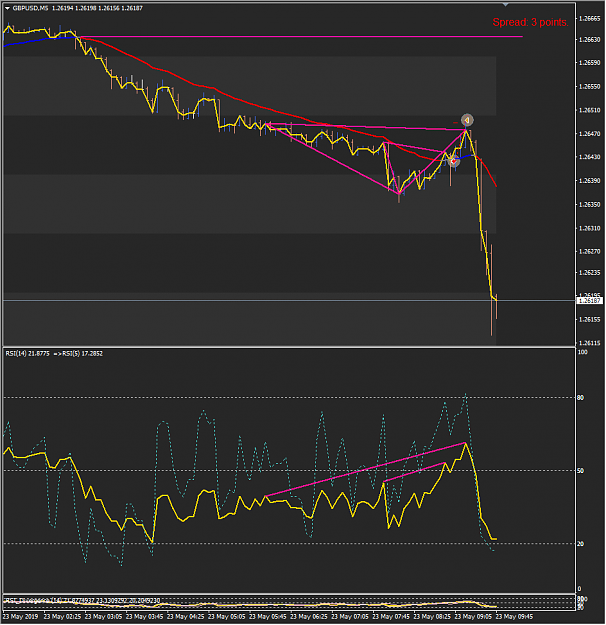Click the '23 May 07:05' time label
Viewport: 606px width, 625px height.
(x=350, y=617)
